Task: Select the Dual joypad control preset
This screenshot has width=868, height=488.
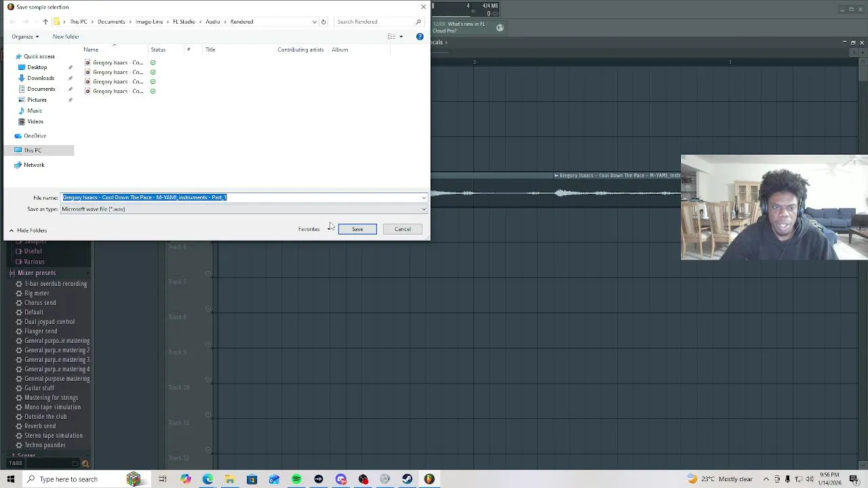Action: (50, 322)
